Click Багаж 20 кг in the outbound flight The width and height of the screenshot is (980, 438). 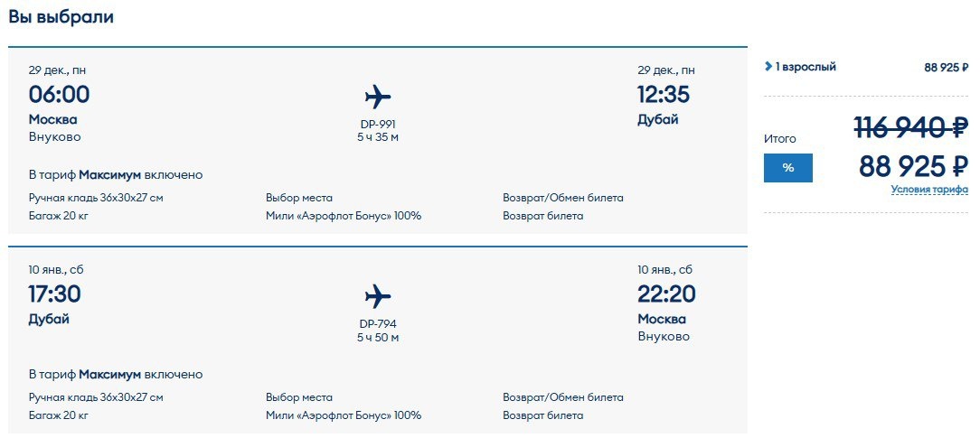click(x=59, y=216)
